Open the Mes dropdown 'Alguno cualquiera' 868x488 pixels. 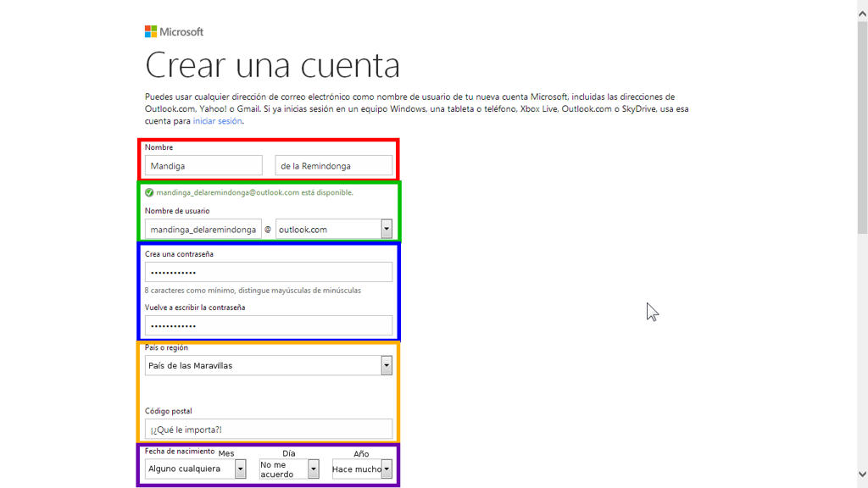pos(196,469)
